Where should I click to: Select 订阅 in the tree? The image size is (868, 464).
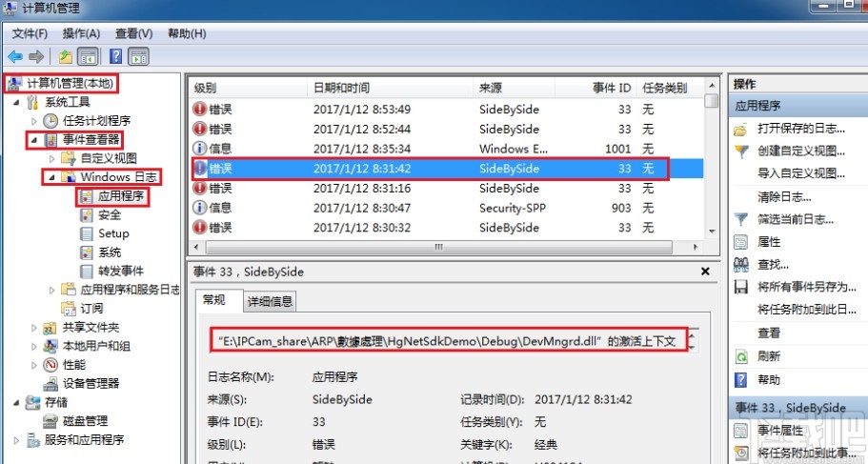pyautogui.click(x=91, y=309)
